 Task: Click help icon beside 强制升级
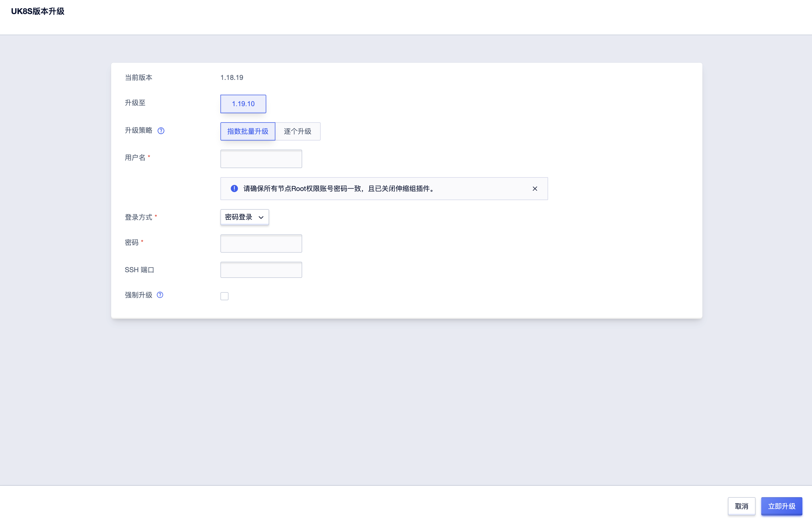point(160,295)
